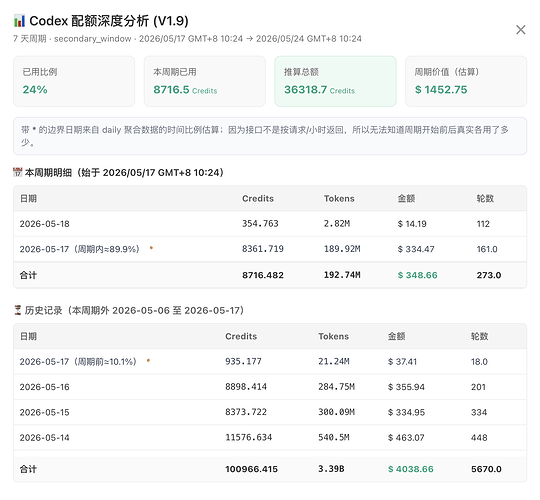540x500 pixels.
Task: Click the orange asterisk on 周期内≈89.9% row
Action: pos(151,248)
